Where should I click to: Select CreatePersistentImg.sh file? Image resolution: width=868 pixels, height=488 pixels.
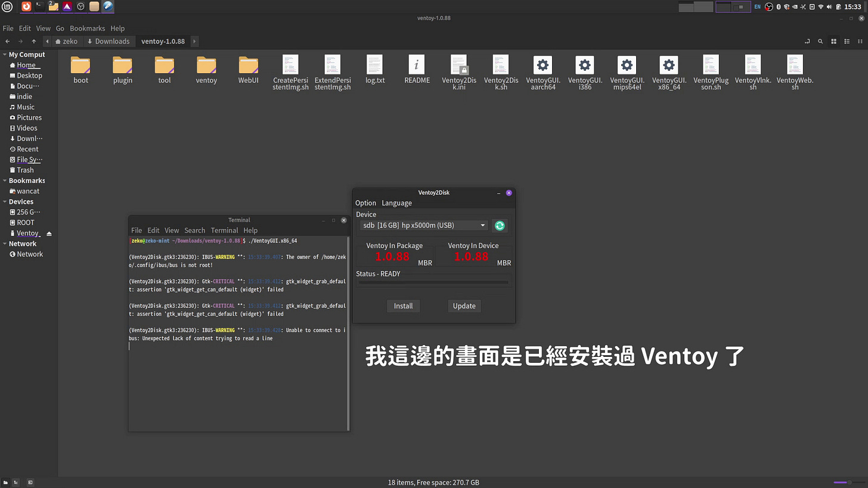(x=290, y=73)
